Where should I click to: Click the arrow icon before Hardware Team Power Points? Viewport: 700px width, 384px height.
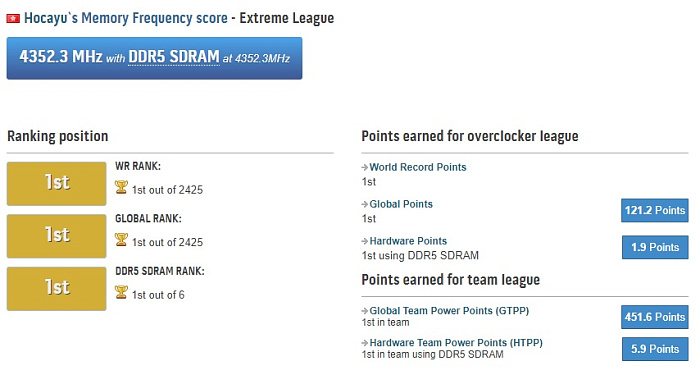pyautogui.click(x=365, y=343)
